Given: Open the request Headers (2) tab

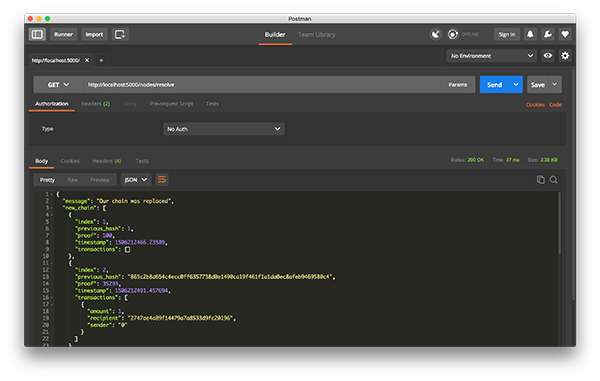Looking at the screenshot, I should (95, 104).
